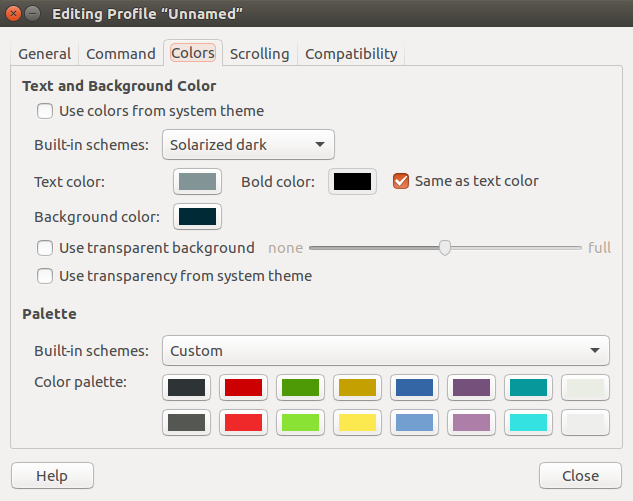Viewport: 633px width, 501px height.
Task: Pick the dark green palette swatch
Action: pyautogui.click(x=299, y=388)
